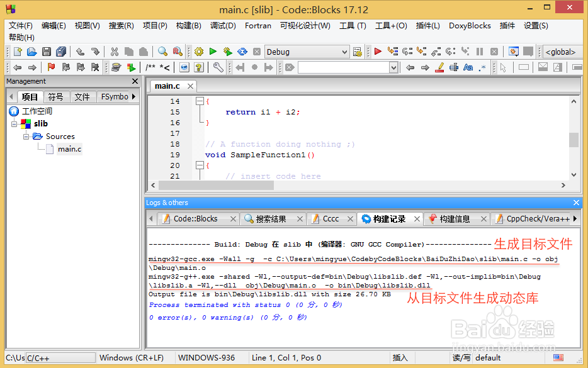Toggle match case Aa option
This screenshot has height=368, width=588.
pyautogui.click(x=468, y=67)
